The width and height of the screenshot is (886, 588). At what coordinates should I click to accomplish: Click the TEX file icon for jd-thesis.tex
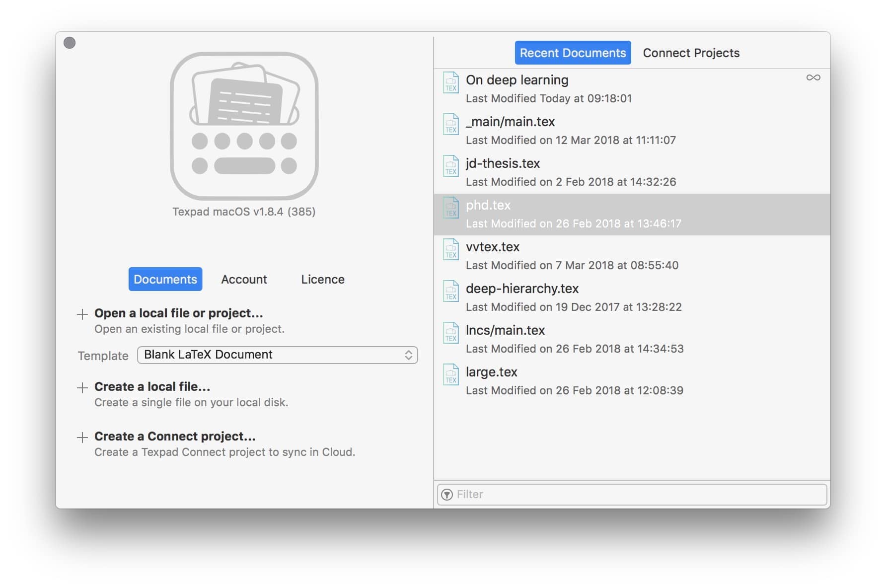[x=450, y=166]
